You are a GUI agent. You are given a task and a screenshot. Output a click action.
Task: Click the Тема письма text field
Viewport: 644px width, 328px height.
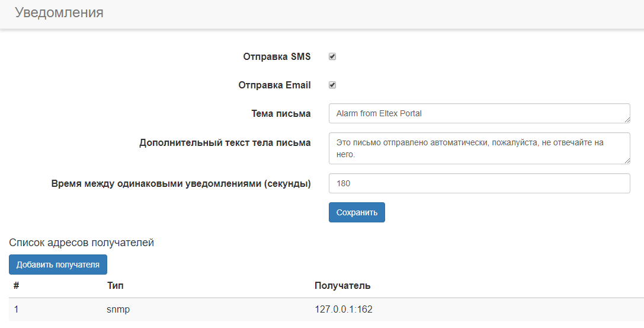click(479, 113)
